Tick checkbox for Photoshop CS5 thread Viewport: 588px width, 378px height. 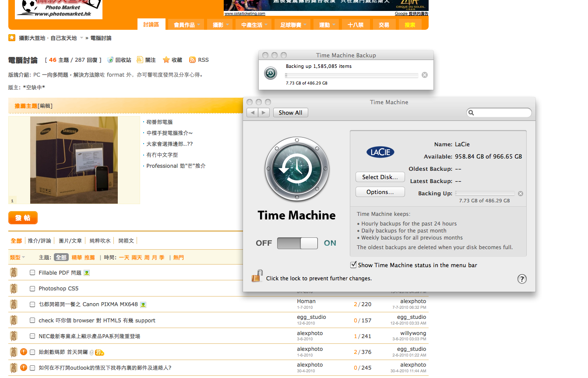tap(32, 288)
